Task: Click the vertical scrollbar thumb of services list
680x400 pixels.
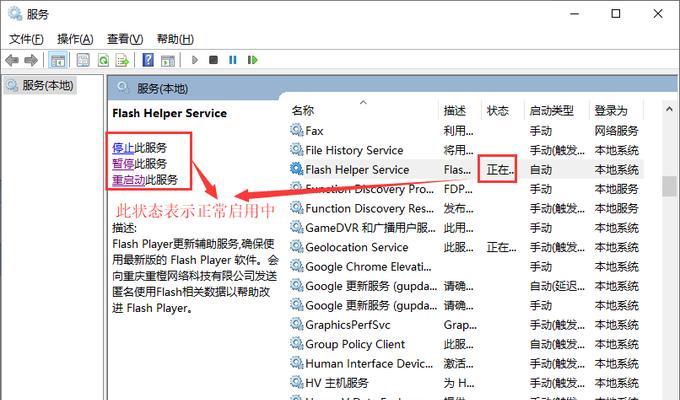Action: pos(669,187)
